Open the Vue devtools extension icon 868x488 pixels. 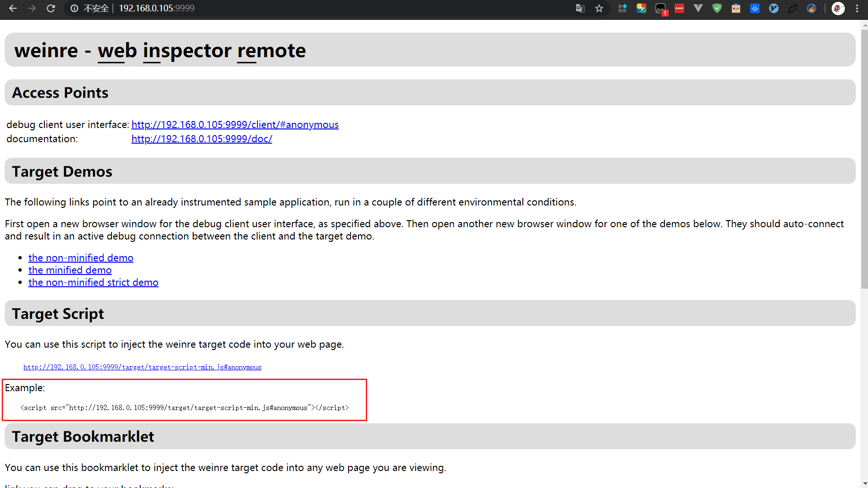coord(698,9)
